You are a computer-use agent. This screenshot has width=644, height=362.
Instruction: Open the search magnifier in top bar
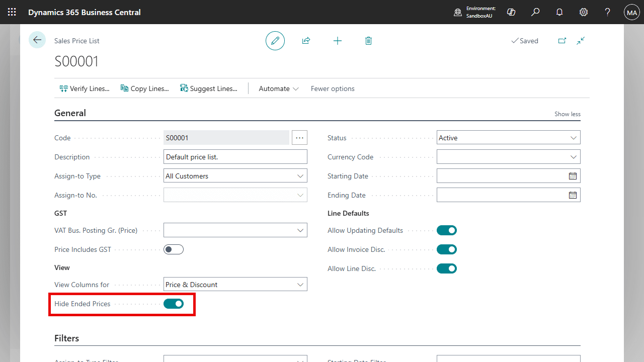coord(535,12)
